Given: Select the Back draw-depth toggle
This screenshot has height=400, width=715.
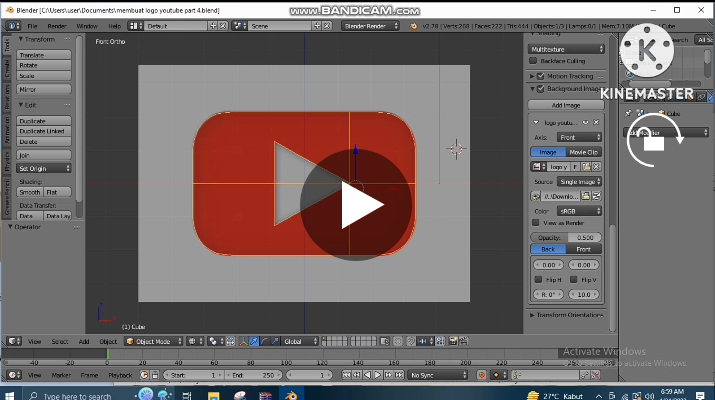Looking at the screenshot, I should 548,249.
